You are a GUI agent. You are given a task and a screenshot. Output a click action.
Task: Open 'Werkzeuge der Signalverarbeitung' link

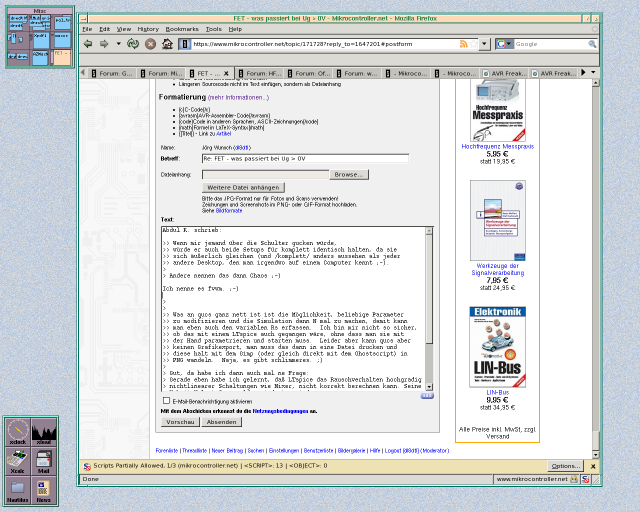498,269
